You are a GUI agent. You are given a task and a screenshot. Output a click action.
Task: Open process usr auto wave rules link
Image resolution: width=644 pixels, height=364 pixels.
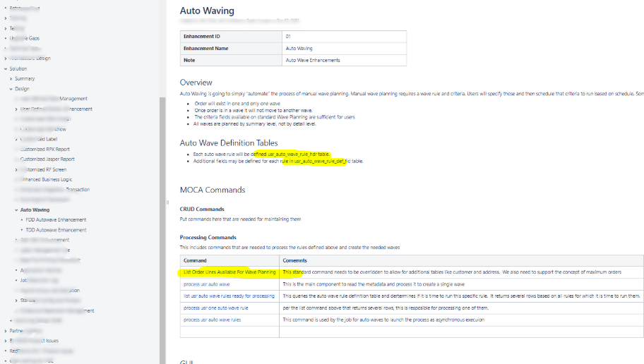[x=213, y=320]
